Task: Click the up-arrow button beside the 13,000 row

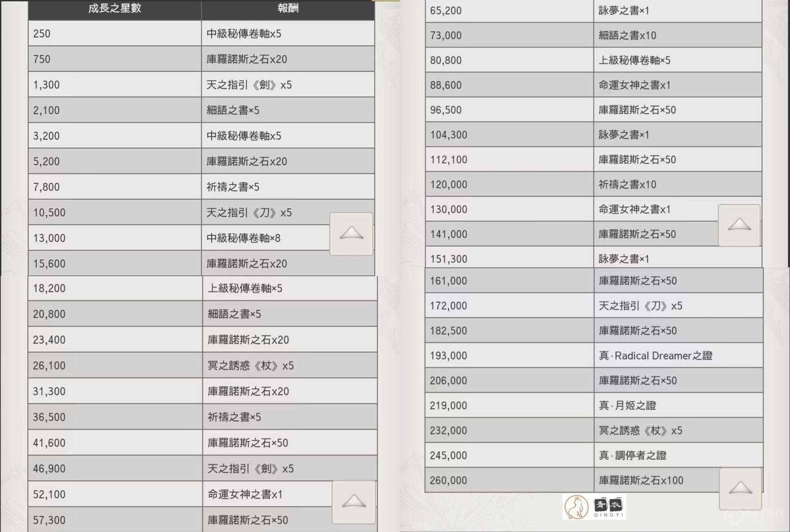Action: [x=351, y=234]
